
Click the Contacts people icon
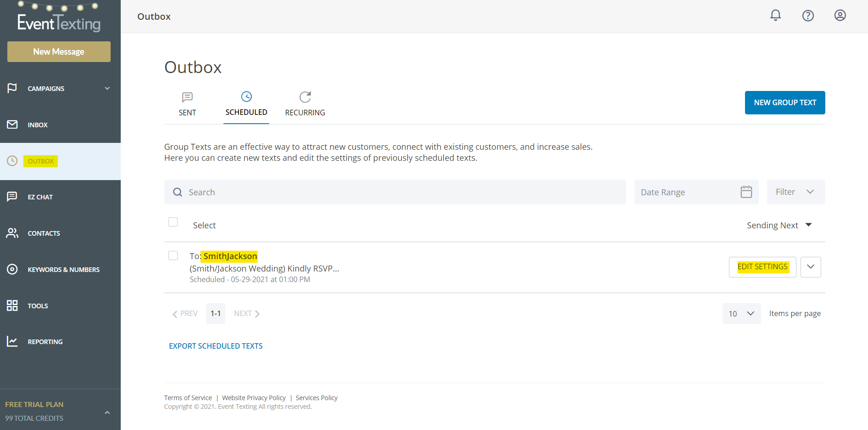[x=12, y=233]
